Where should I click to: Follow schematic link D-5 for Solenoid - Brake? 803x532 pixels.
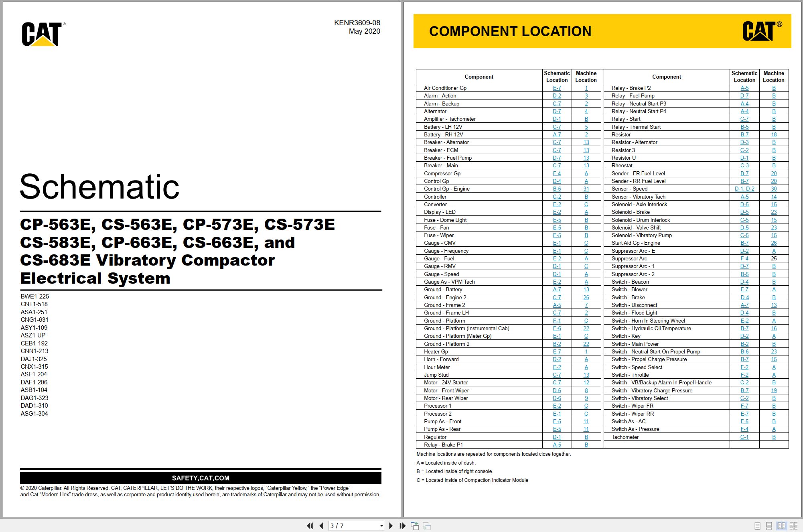pos(744,212)
